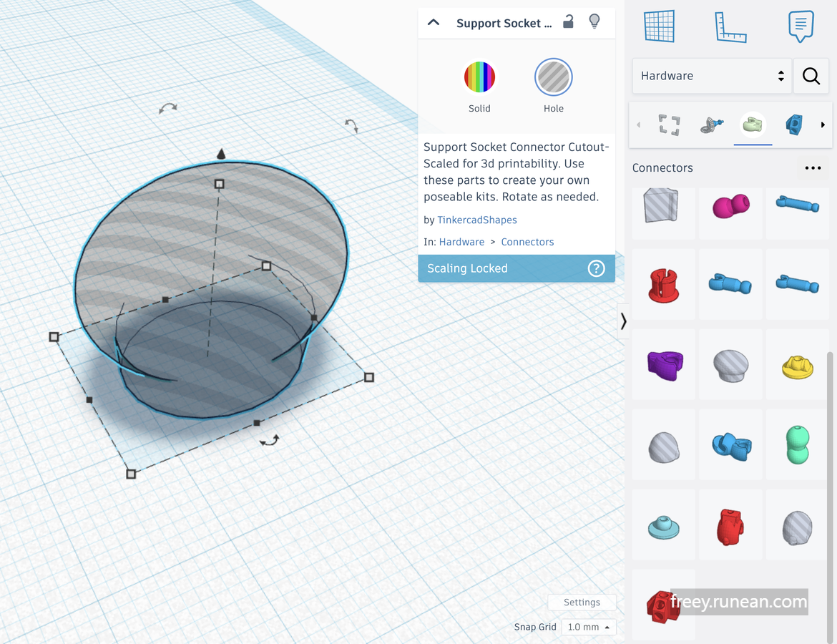Click the Connectors panel overflow dots
Viewport: 837px width, 644px height.
tap(813, 168)
